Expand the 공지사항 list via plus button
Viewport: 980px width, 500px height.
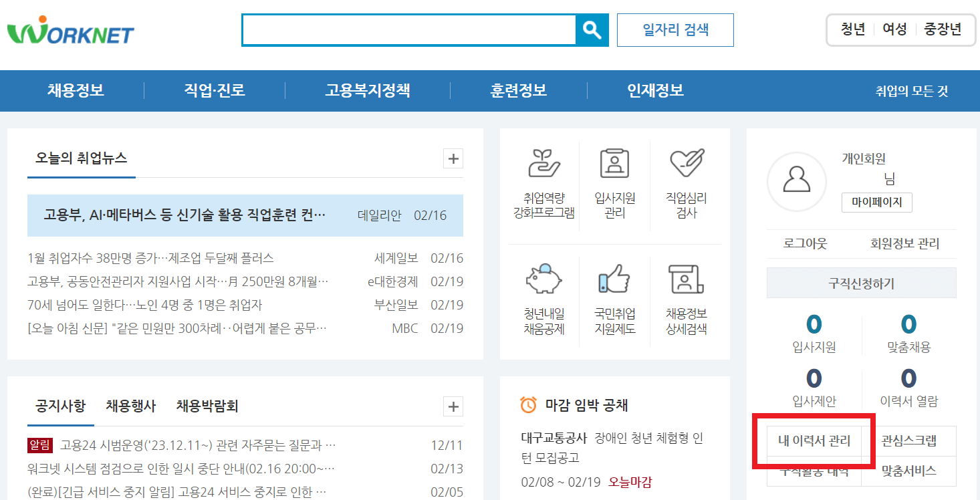(x=453, y=406)
